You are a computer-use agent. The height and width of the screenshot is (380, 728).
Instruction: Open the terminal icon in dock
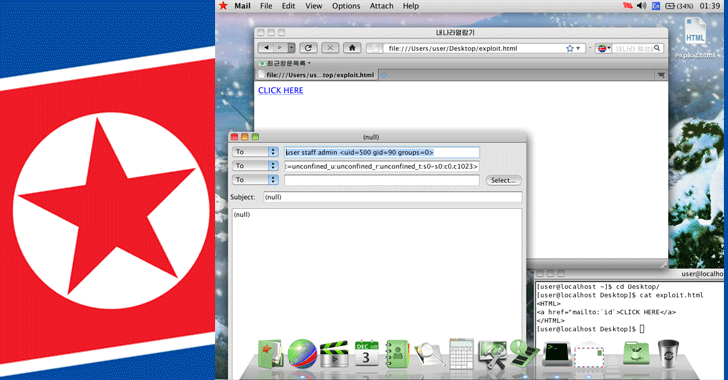coord(557,354)
